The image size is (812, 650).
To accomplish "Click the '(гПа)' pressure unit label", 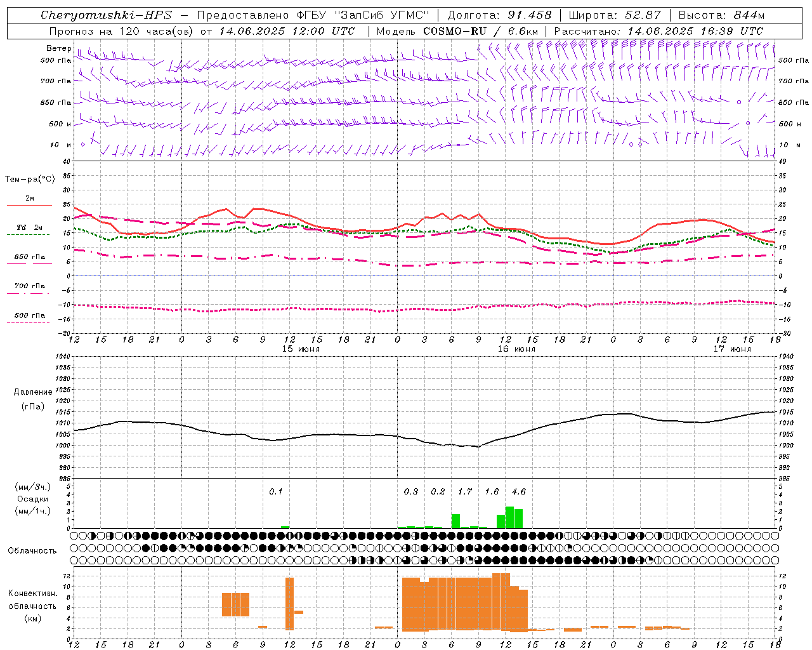I will pyautogui.click(x=33, y=406).
